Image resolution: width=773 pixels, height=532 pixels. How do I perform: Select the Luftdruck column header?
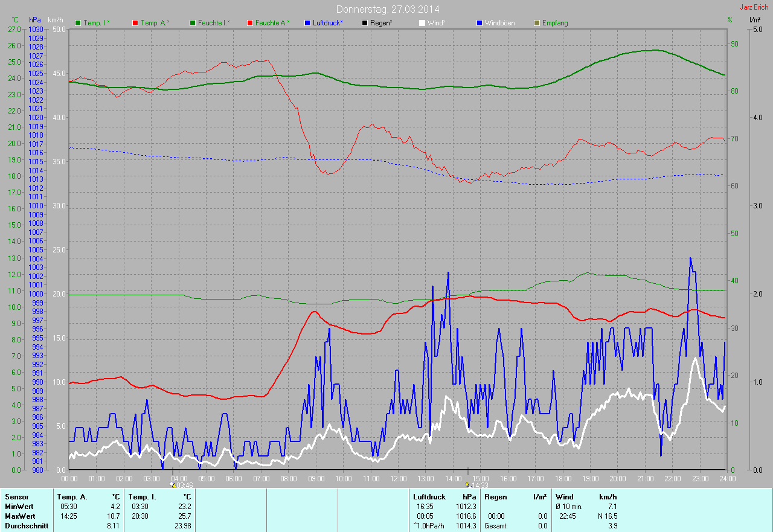pos(429,497)
